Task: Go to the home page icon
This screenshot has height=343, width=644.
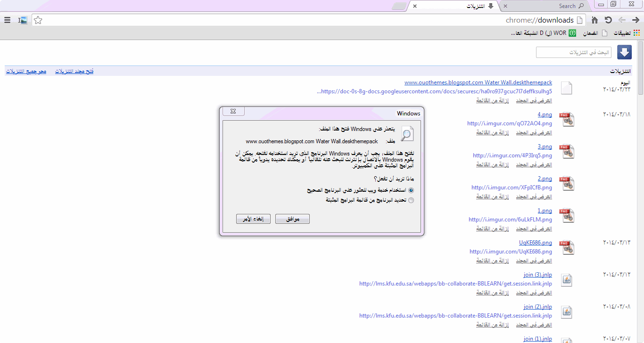Action: click(x=595, y=20)
